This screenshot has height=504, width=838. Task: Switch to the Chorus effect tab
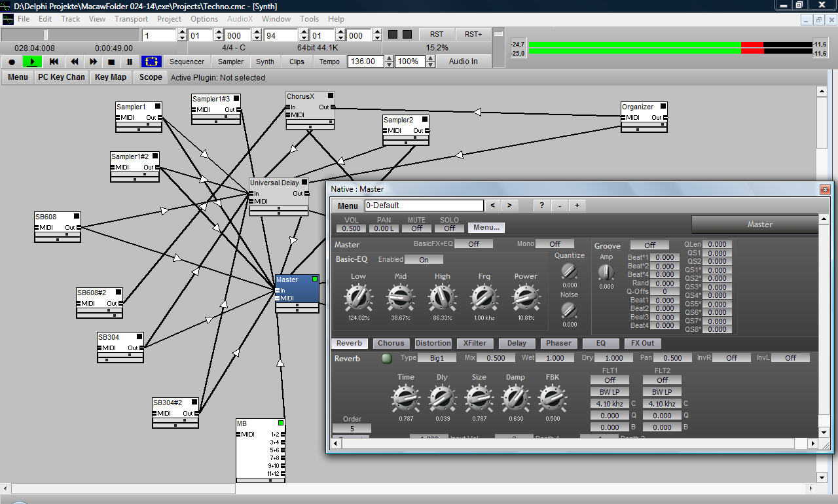(391, 343)
